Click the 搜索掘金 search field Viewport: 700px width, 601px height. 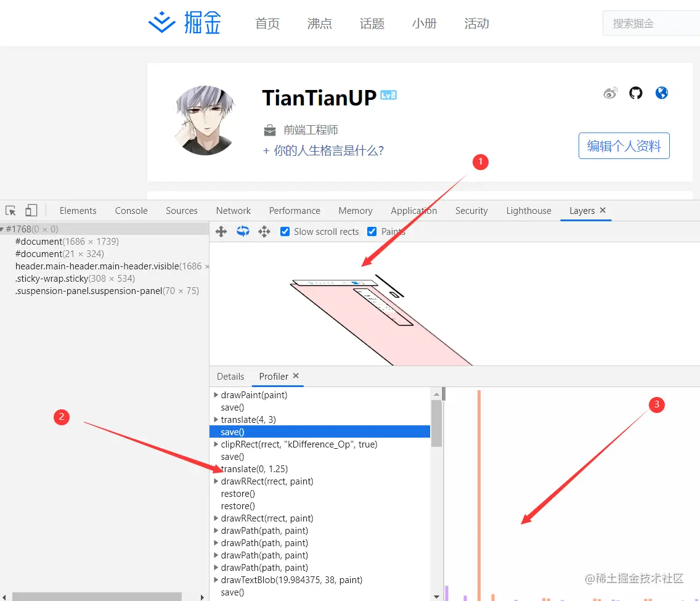[x=651, y=23]
